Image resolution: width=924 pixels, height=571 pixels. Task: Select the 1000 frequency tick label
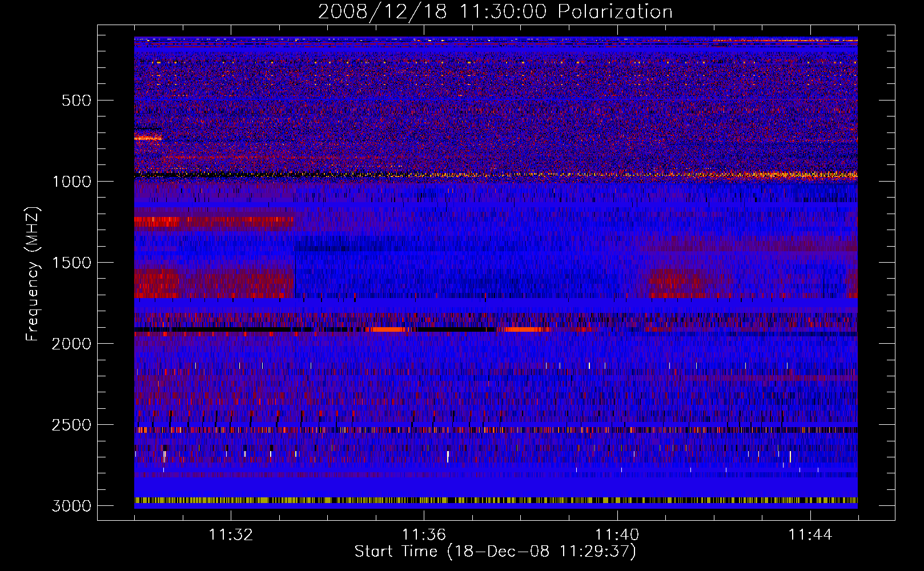pos(71,182)
